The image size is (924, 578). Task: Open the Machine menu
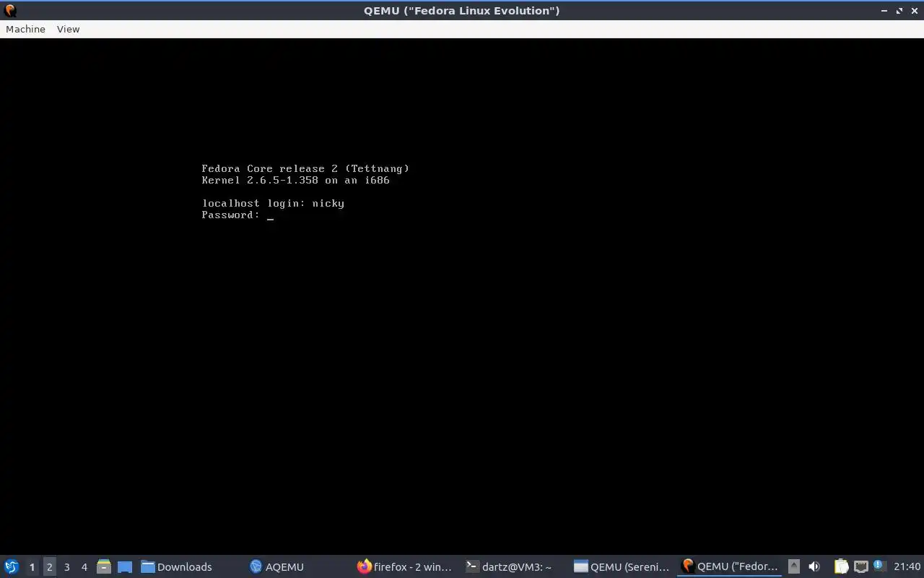[x=25, y=29]
